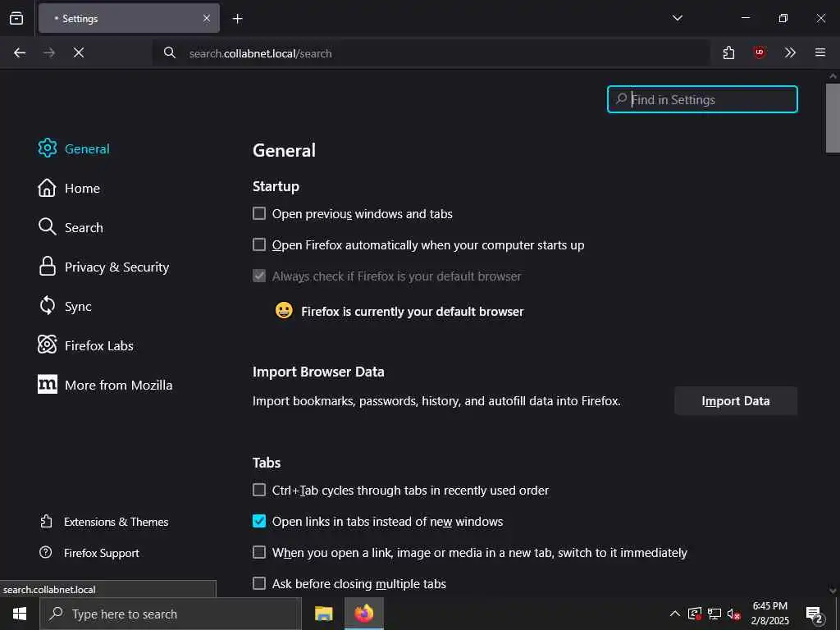
Task: Click Firefox icon in taskbar
Action: tap(363, 614)
